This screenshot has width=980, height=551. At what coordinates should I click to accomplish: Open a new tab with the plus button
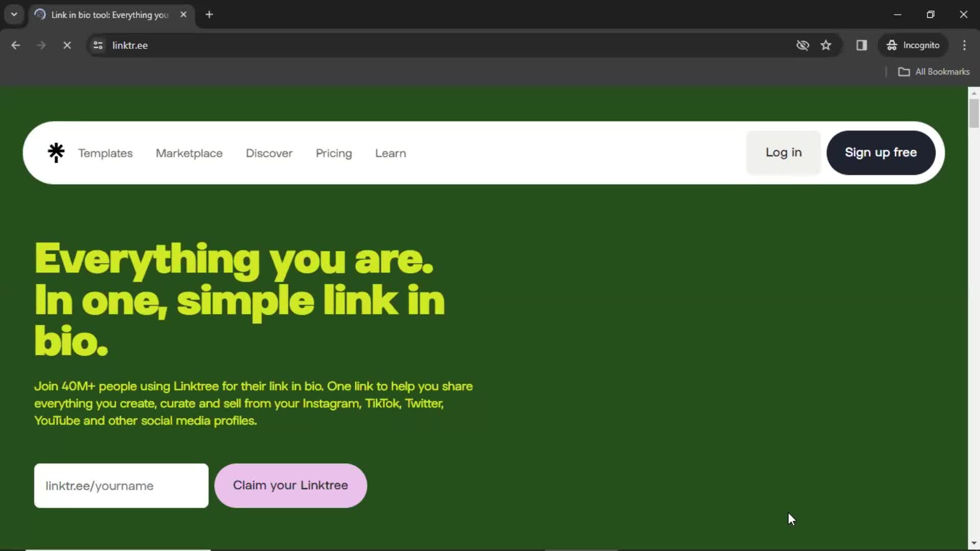[x=209, y=15]
